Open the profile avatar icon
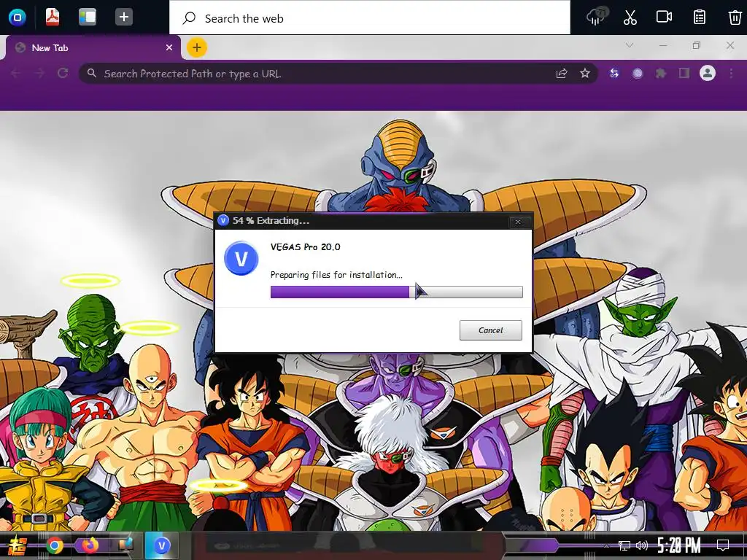Viewport: 747px width, 560px height. tap(708, 74)
